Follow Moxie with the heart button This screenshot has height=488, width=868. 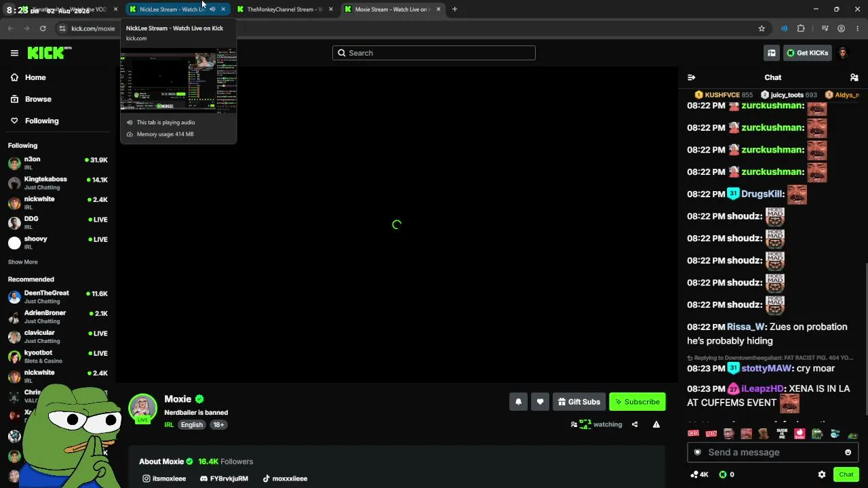[x=540, y=402]
